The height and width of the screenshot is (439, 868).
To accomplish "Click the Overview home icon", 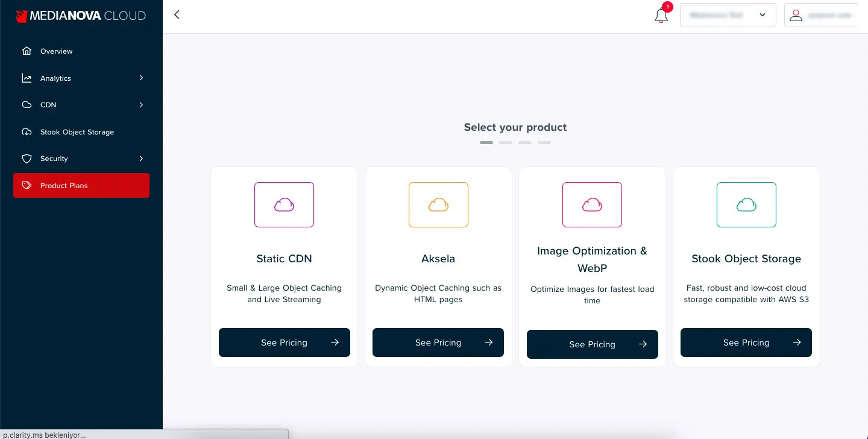I will (27, 51).
